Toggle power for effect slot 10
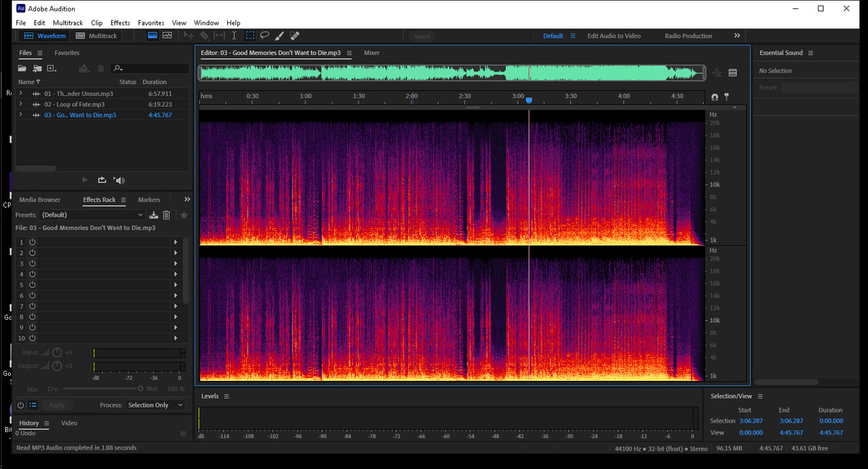868x469 pixels. click(x=32, y=338)
